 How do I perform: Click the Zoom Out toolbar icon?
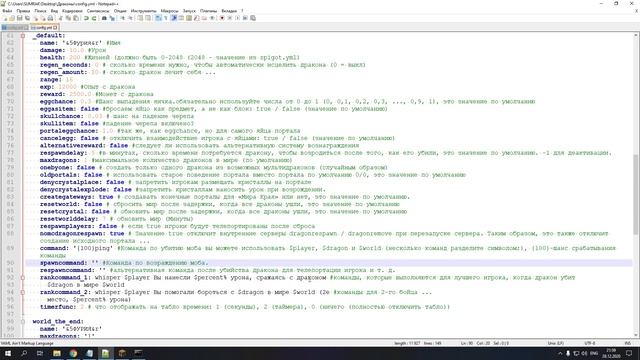point(131,18)
